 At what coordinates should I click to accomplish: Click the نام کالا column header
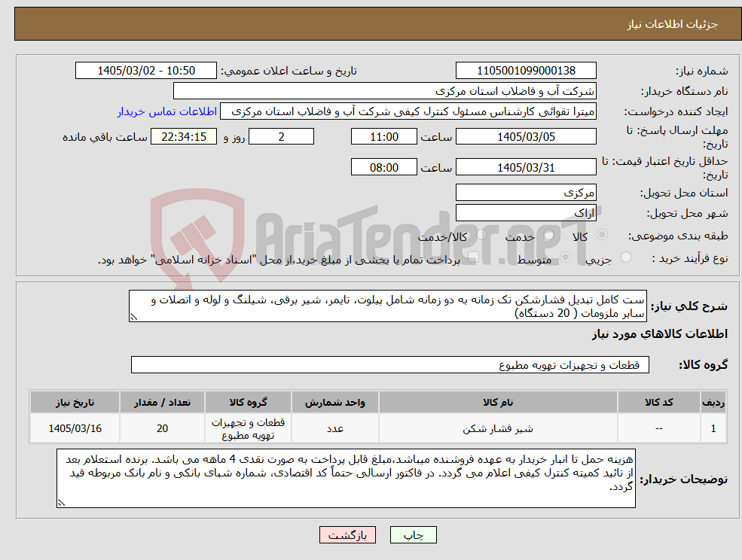pos(498,402)
